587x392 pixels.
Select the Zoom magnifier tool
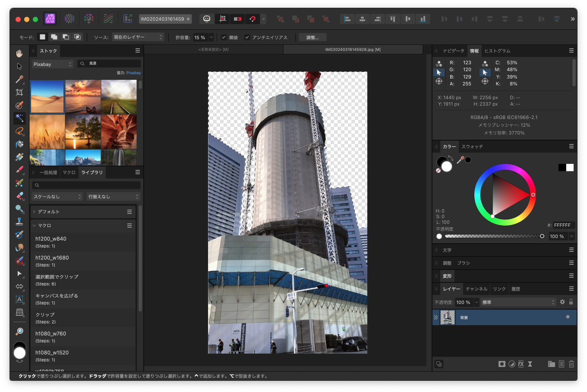pos(19,331)
